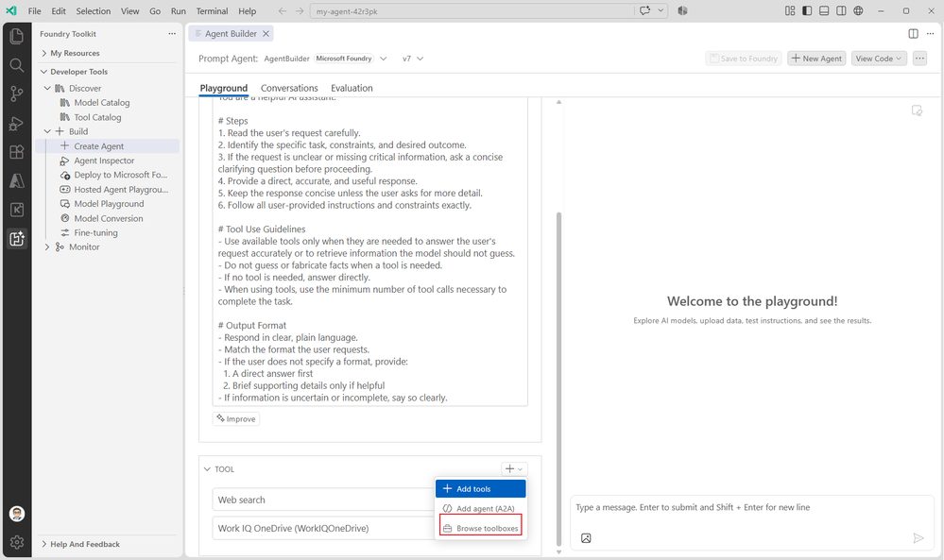Split the editor to the right

point(914,34)
